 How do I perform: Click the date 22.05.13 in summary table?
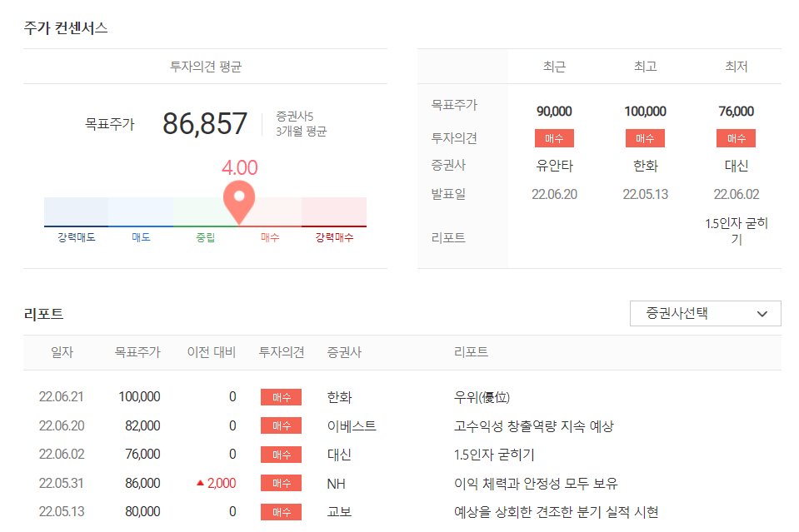tap(645, 195)
